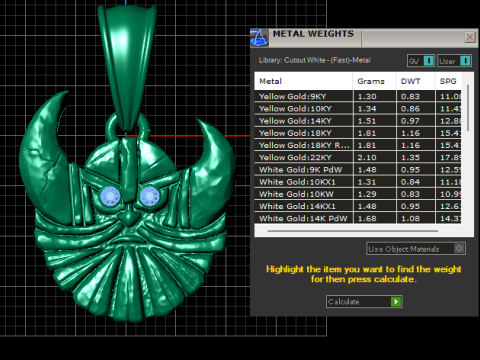The height and width of the screenshot is (360, 480).
Task: Select the White Gold:9K PdW row
Action: [x=358, y=170]
